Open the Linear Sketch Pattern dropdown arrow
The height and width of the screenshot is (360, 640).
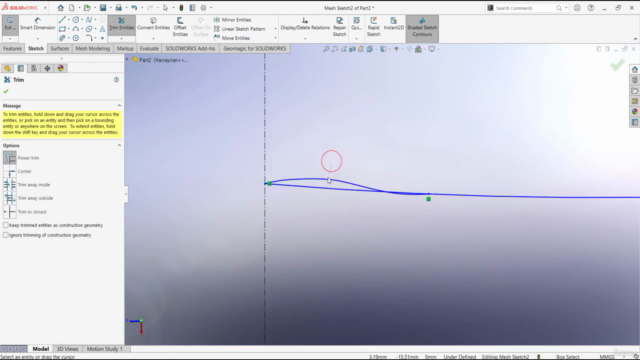[x=275, y=29]
